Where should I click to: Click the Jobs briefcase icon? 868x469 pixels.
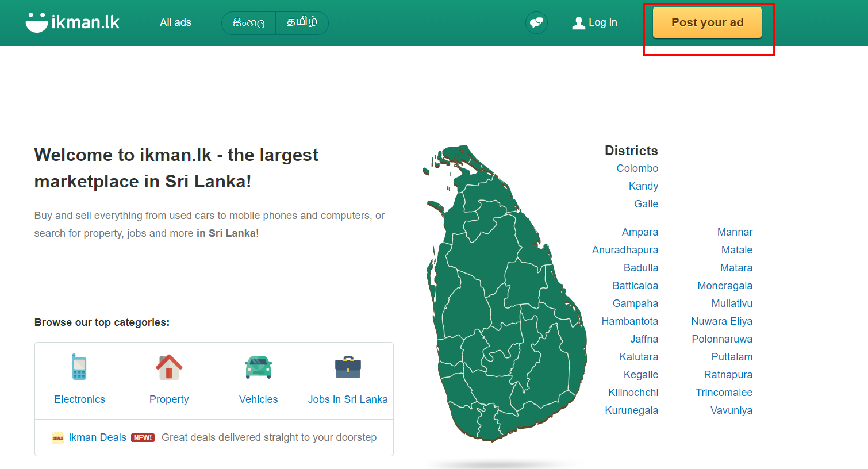pos(348,367)
